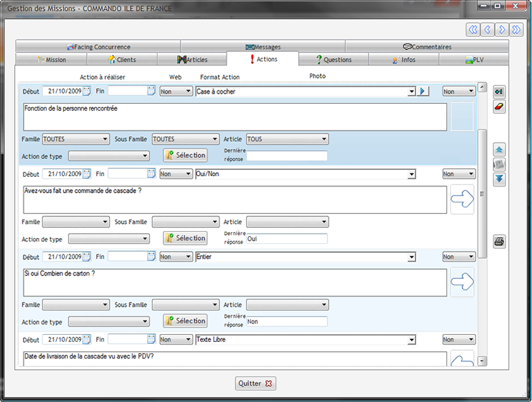Open Format Action dropdown showing Case à cocher
The width and height of the screenshot is (532, 402).
click(x=412, y=91)
